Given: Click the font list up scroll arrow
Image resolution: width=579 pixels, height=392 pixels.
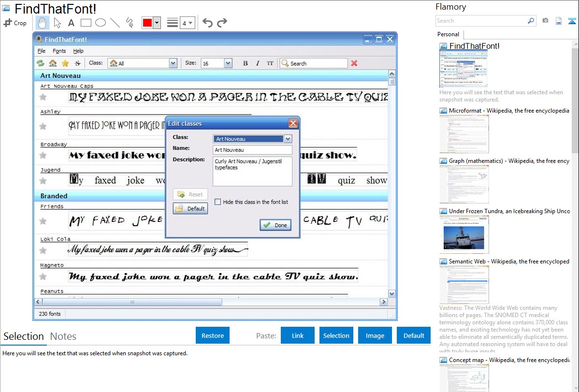Looking at the screenshot, I should pyautogui.click(x=392, y=73).
